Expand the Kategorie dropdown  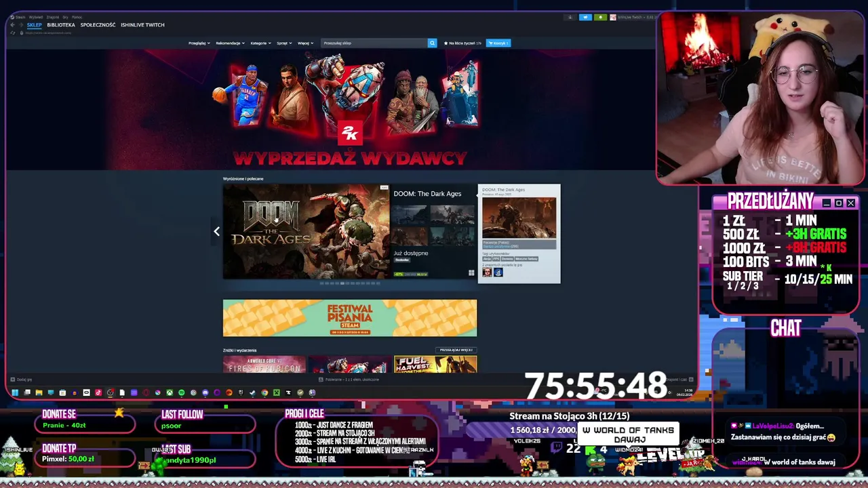point(260,43)
